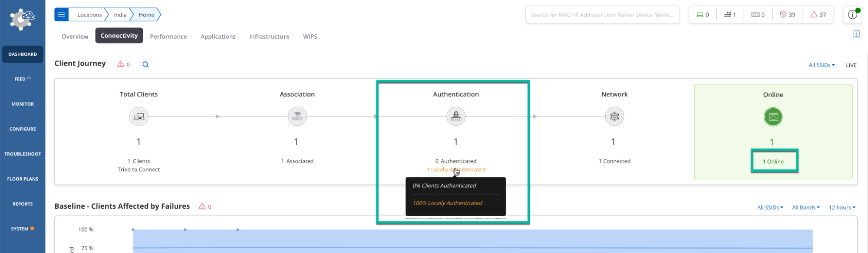Click the alerts triangle counter showing 37
The width and height of the screenshot is (868, 253).
(x=818, y=15)
